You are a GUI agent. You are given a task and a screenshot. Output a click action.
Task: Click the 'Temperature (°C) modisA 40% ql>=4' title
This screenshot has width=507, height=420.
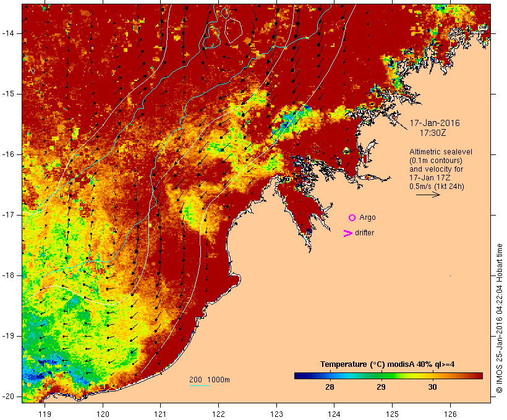click(x=388, y=364)
